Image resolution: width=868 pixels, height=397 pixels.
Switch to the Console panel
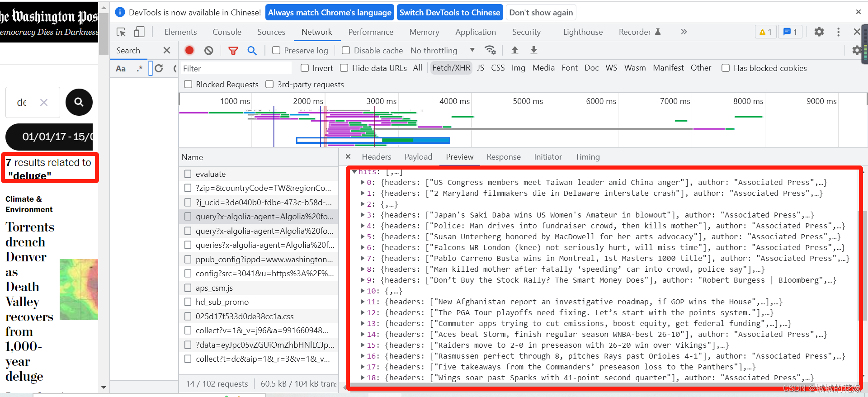[227, 32]
